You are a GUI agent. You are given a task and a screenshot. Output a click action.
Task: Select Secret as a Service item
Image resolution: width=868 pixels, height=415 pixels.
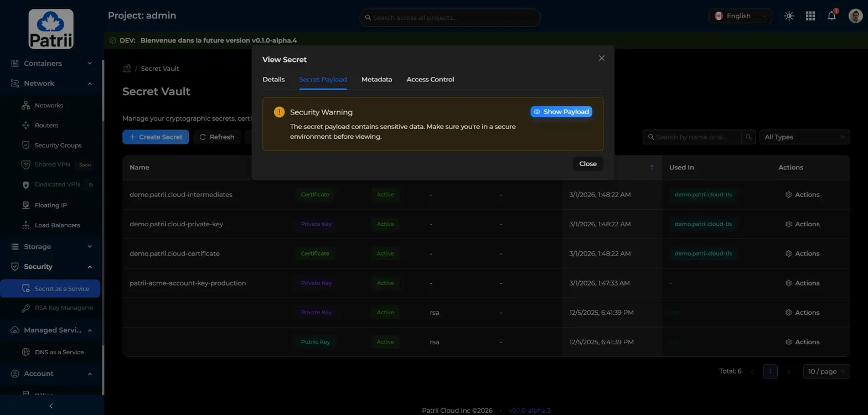(x=50, y=288)
